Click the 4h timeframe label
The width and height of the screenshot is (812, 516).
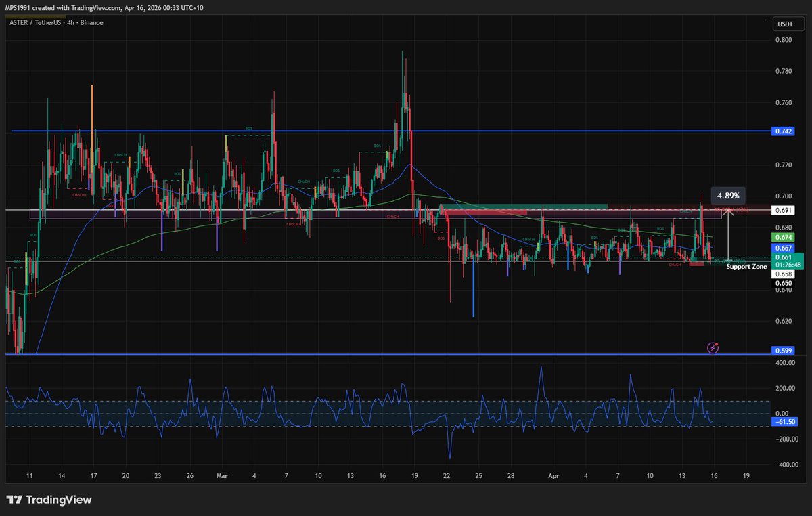coord(69,22)
